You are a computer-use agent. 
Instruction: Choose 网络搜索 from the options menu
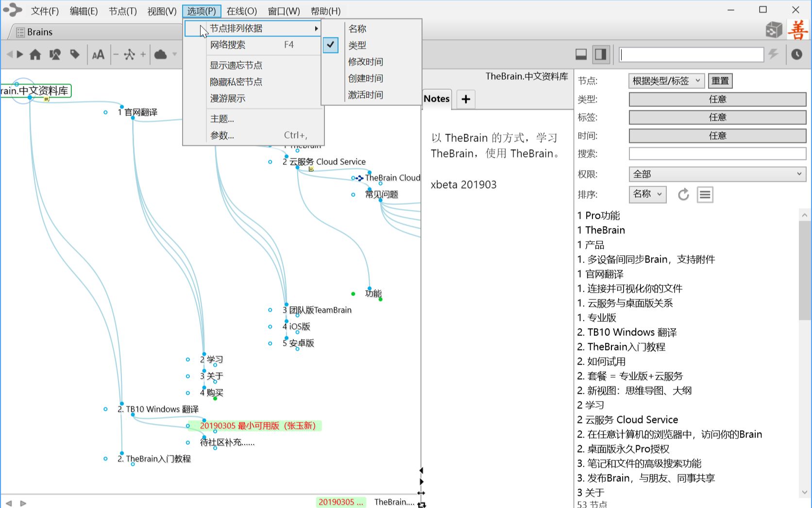click(253, 45)
